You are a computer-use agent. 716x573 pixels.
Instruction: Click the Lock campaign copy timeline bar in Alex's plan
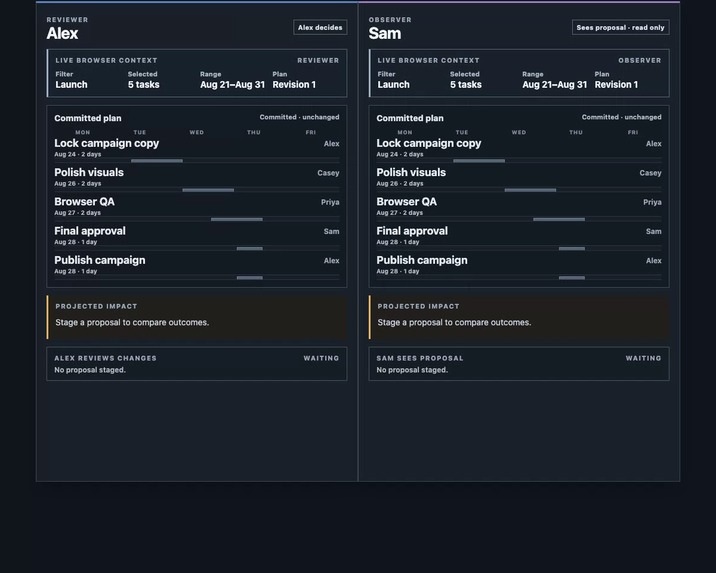point(157,161)
